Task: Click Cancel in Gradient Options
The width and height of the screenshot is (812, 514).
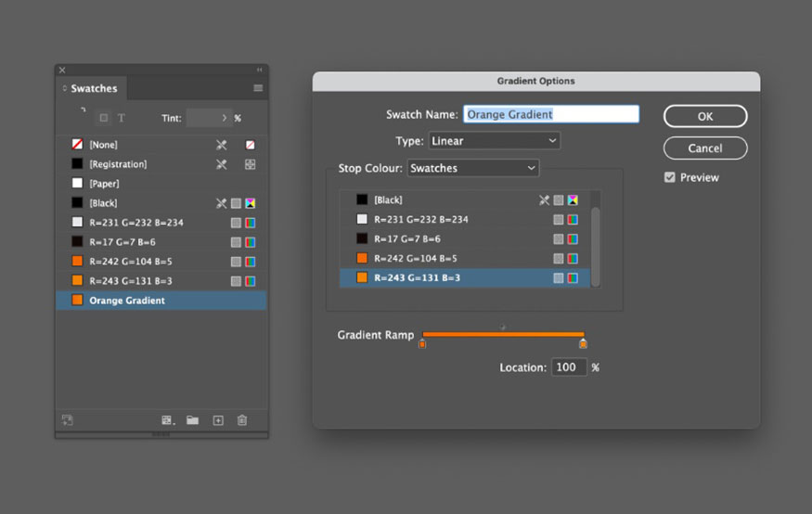Action: tap(704, 148)
